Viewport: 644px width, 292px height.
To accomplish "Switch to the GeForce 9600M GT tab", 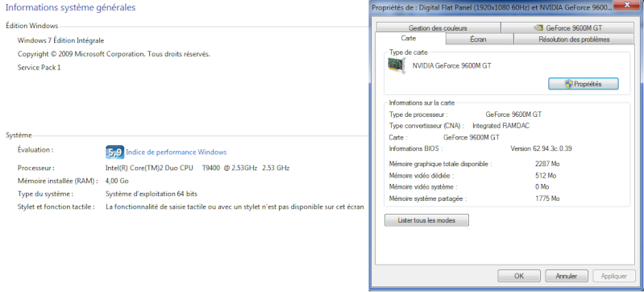I will click(567, 28).
